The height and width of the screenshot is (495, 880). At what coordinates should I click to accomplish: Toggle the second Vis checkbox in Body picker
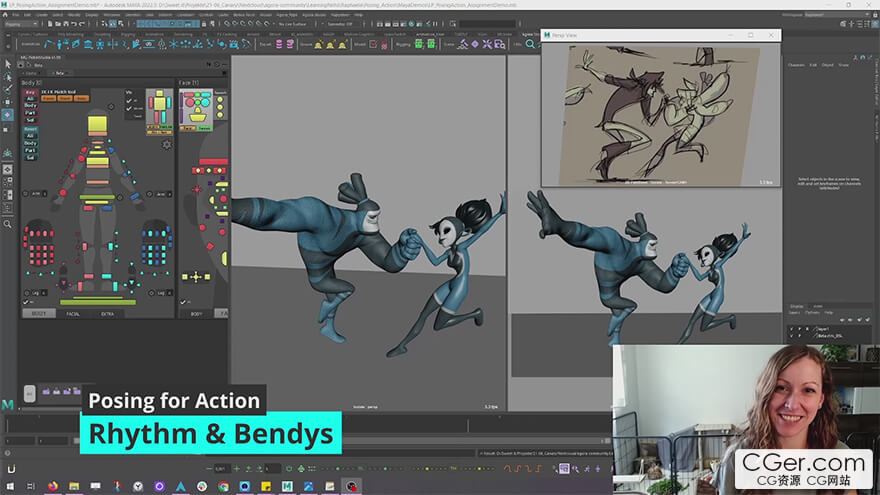[x=128, y=109]
